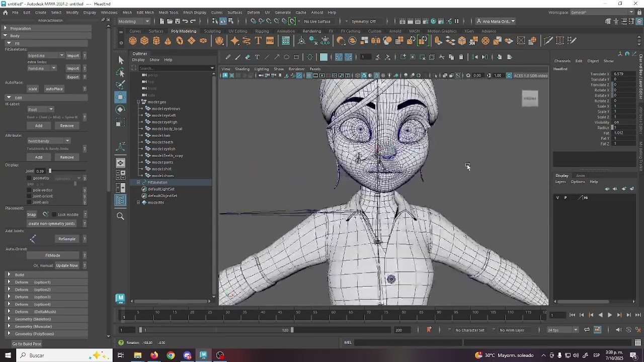Open the hand.ma extra limbs dropdown
This screenshot has width=644, height=362.
(42, 68)
